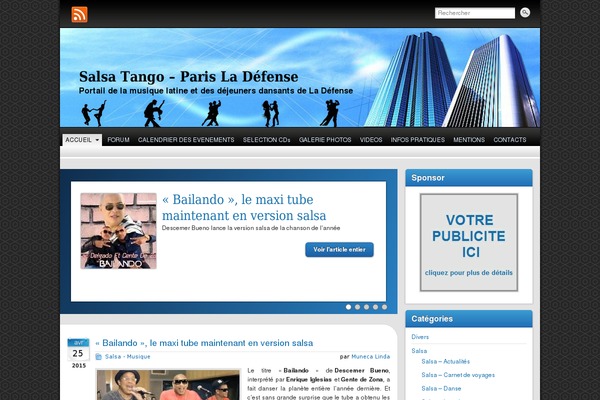Image resolution: width=600 pixels, height=400 pixels.
Task: Focus the Rechercher search field
Action: pos(474,13)
